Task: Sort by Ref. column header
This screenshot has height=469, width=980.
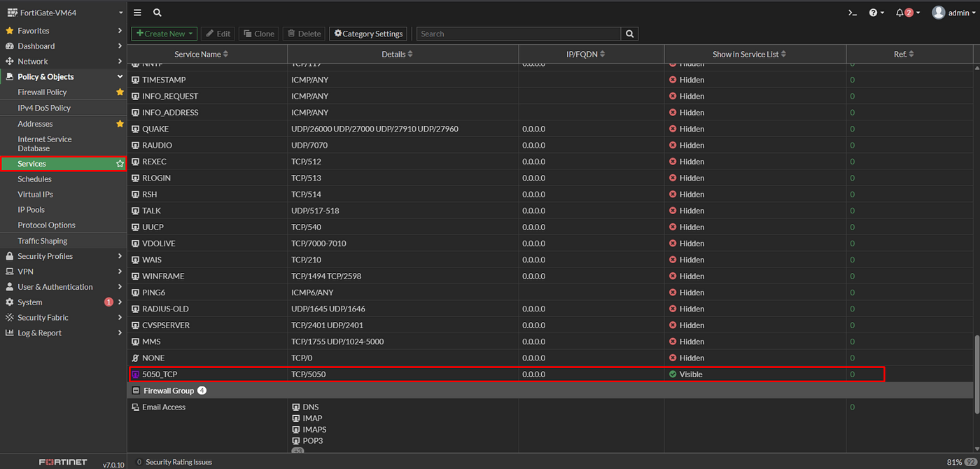Action: click(x=904, y=54)
